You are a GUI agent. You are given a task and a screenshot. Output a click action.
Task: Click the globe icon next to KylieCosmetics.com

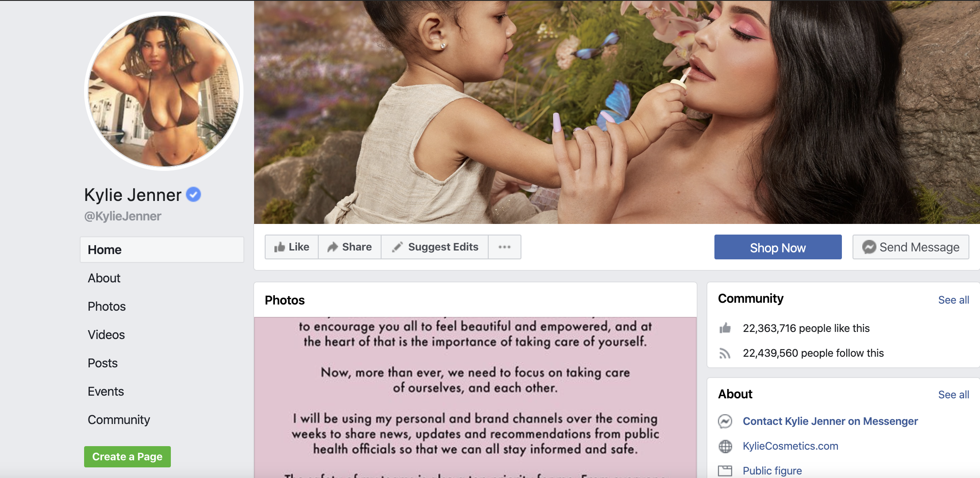[725, 446]
